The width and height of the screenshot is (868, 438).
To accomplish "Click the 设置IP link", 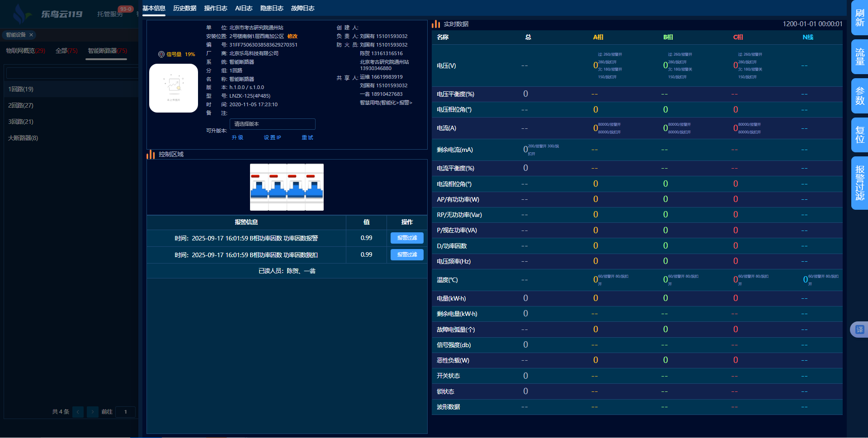I will (272, 137).
